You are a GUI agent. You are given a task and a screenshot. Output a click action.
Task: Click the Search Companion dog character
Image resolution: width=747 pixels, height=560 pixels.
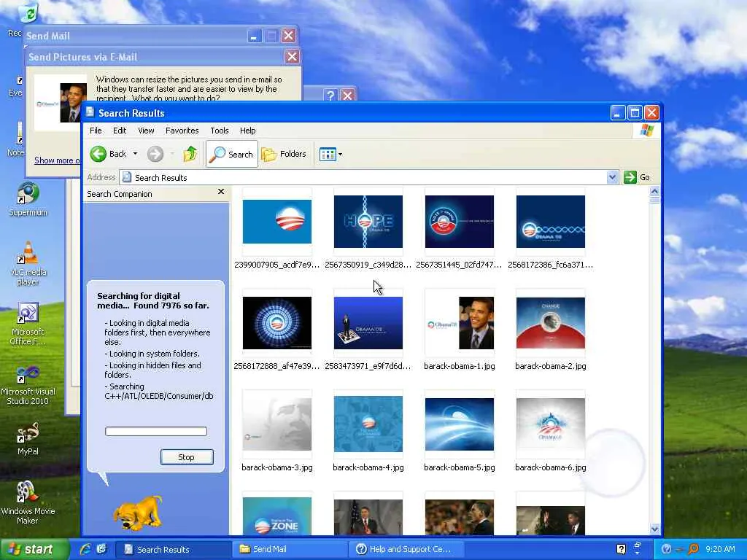pyautogui.click(x=138, y=513)
